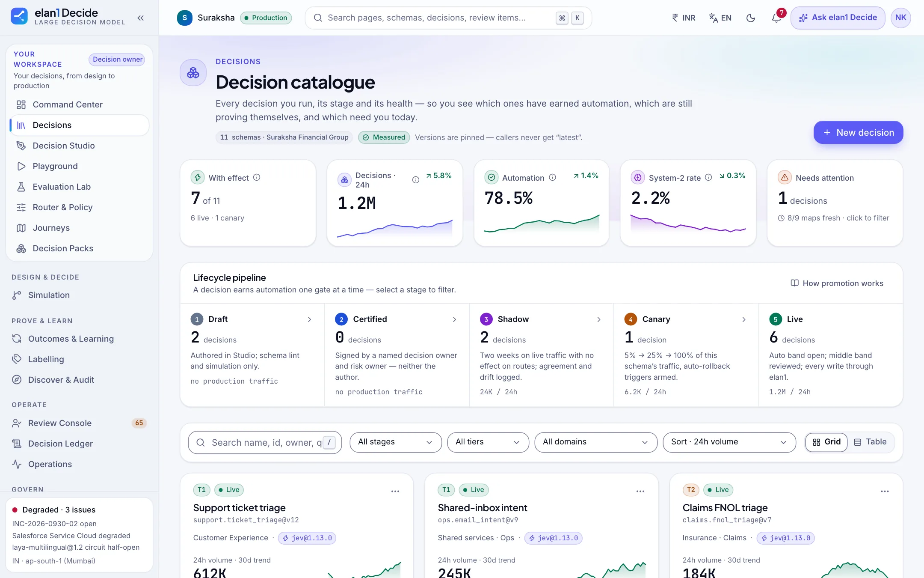Click the Needs attention warning icon
Screen dimensions: 924x578
coord(785,177)
